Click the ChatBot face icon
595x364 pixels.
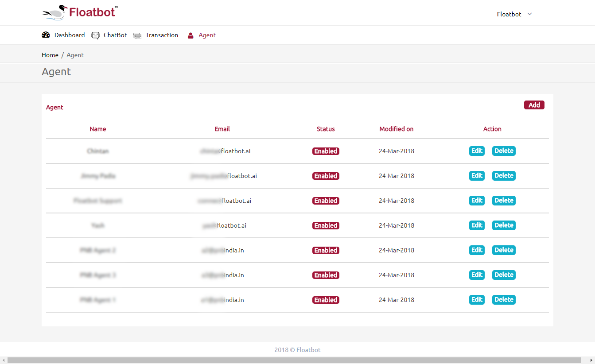[95, 35]
